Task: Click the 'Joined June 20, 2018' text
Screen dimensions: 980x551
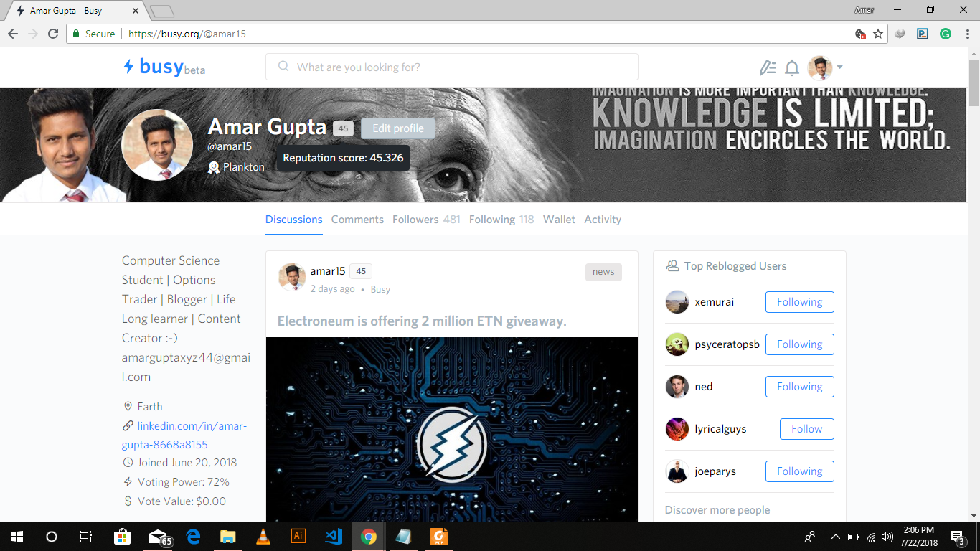Action: (x=187, y=463)
